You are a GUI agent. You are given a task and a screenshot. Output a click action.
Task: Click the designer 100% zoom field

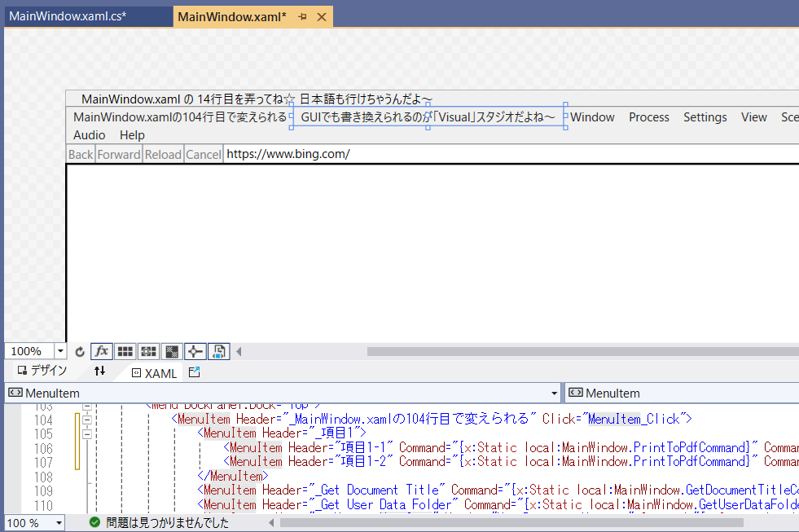pyautogui.click(x=29, y=351)
